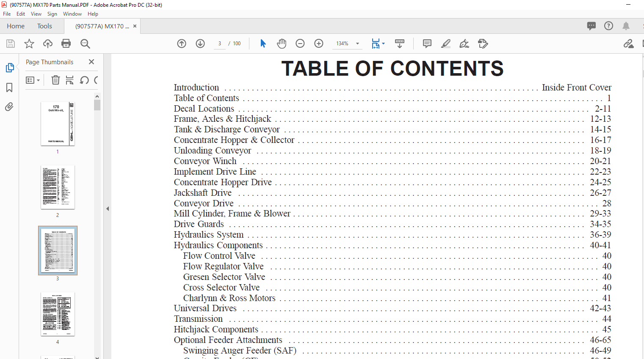The image size is (644, 359).
Task: Select the highlight text pen tool
Action: coord(446,44)
